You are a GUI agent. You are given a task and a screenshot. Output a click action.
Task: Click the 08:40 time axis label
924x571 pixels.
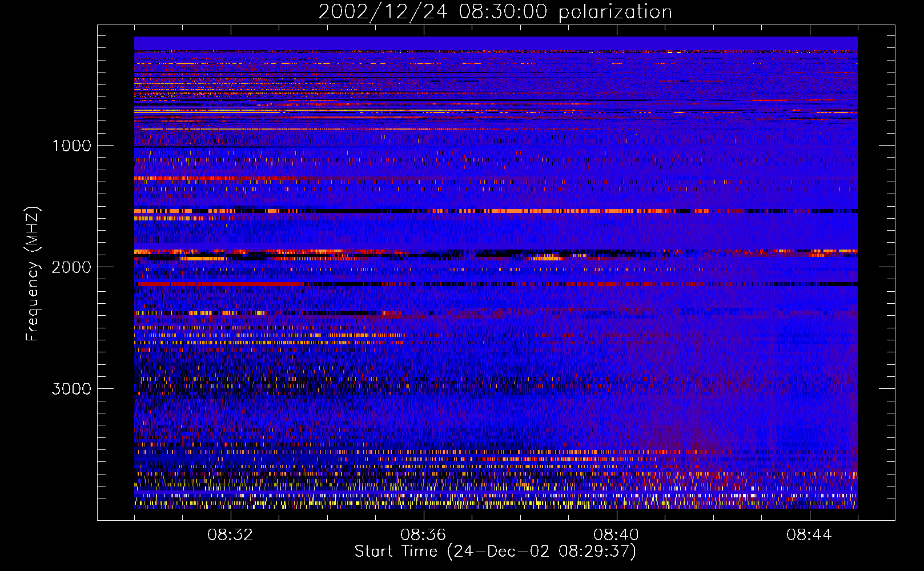pos(616,535)
